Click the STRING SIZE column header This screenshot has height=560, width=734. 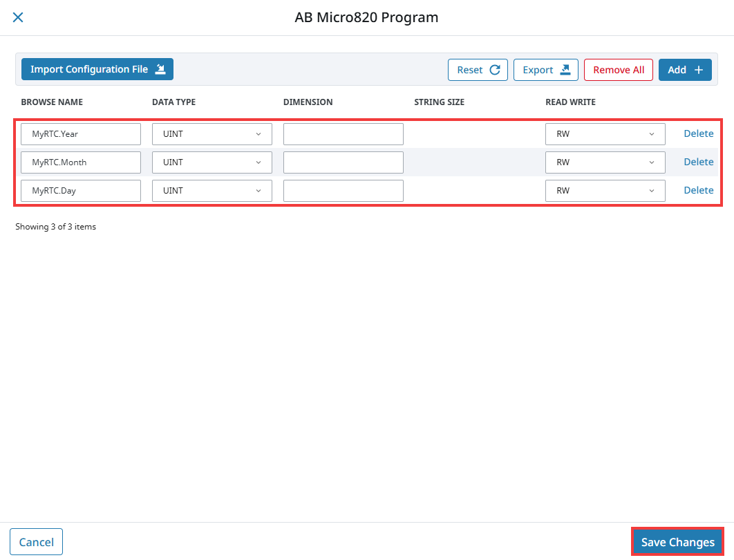point(439,102)
